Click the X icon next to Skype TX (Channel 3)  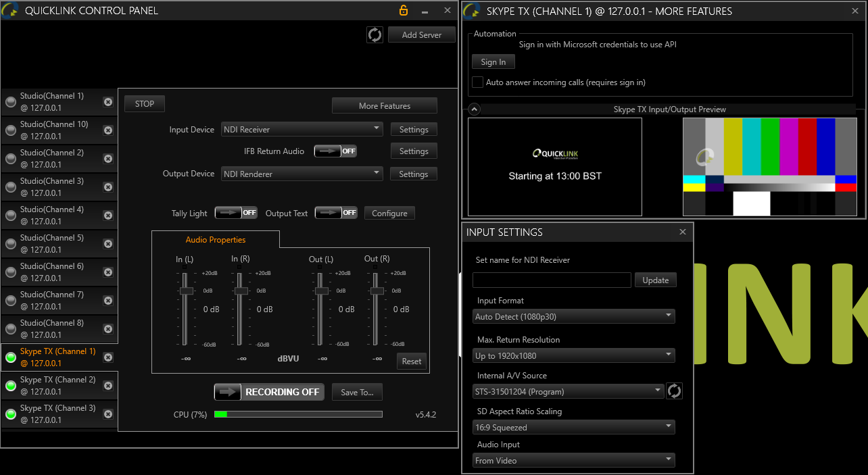pyautogui.click(x=108, y=414)
